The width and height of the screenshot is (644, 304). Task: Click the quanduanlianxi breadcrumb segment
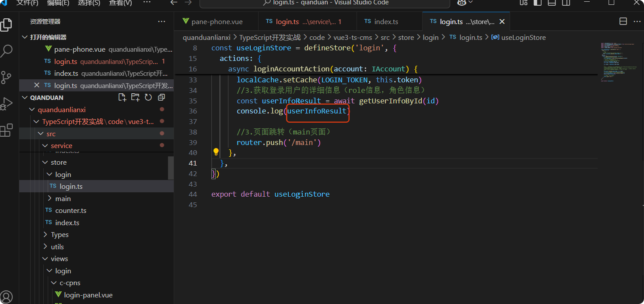point(206,37)
